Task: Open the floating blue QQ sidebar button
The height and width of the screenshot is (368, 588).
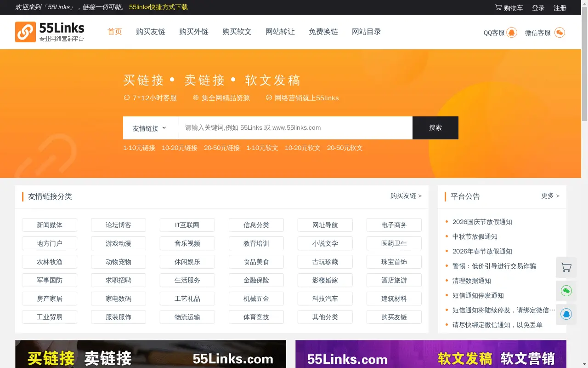Action: 566,314
